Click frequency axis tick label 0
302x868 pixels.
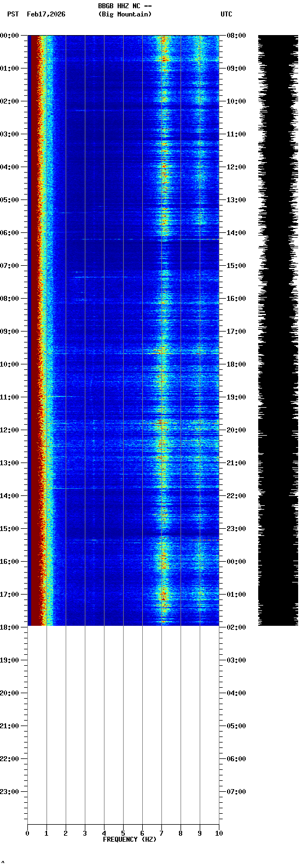coord(27,833)
